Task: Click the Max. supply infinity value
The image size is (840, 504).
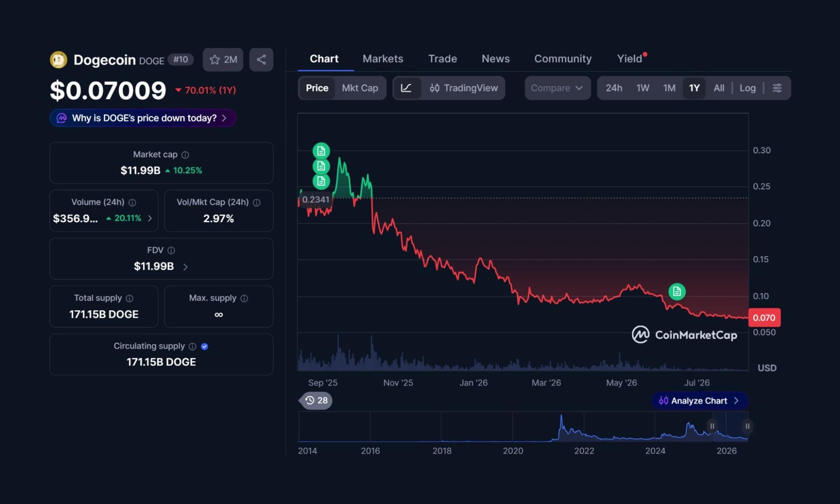Action: click(219, 315)
